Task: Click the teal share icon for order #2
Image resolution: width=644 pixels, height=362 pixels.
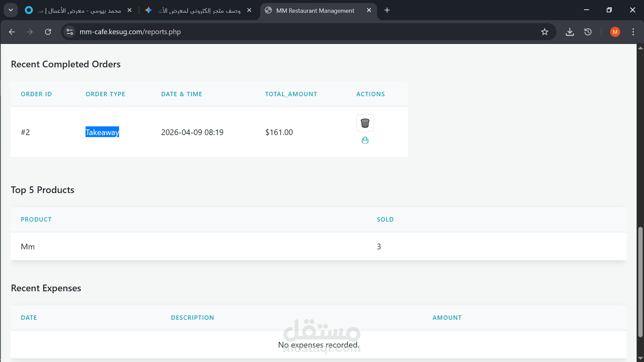Action: [x=365, y=140]
